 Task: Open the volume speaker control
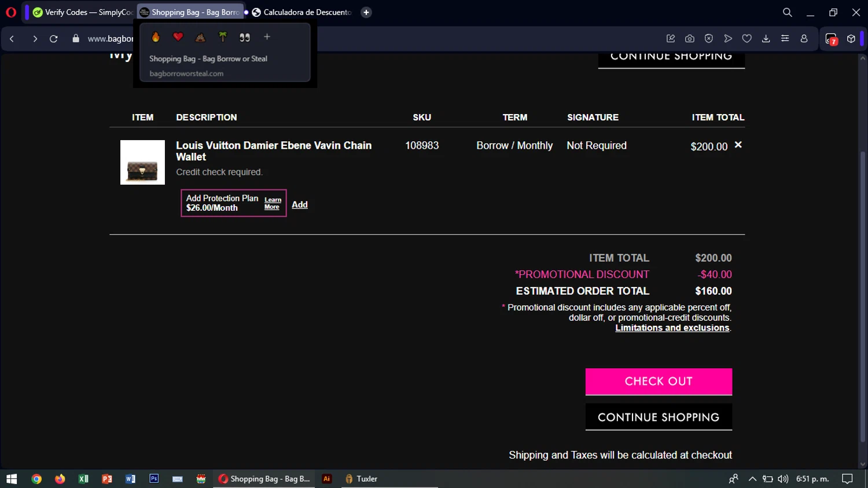click(783, 479)
